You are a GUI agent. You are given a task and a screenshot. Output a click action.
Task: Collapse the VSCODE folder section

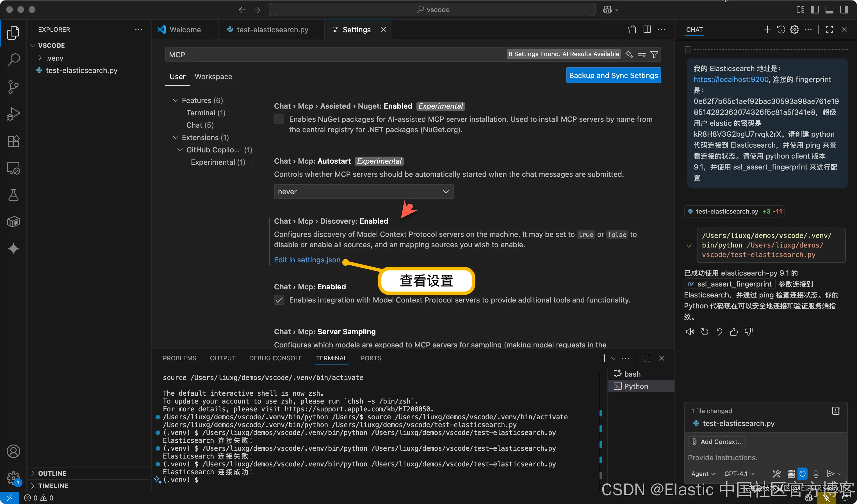pos(33,45)
